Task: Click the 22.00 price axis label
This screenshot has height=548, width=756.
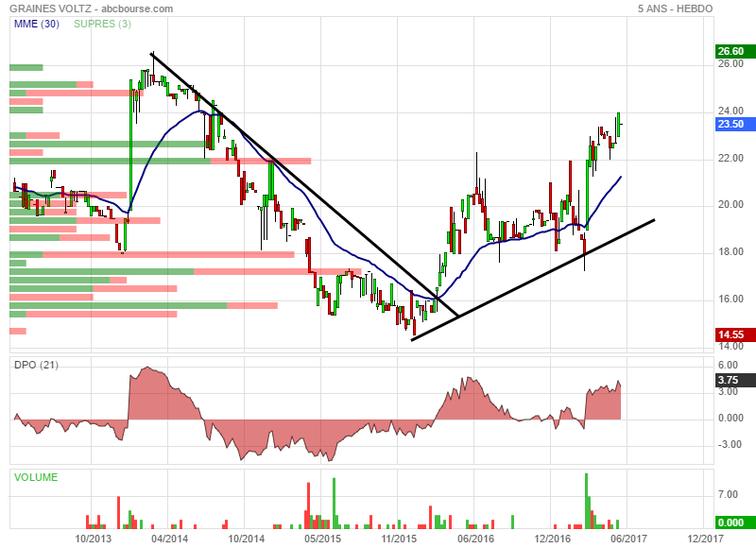Action: (730, 158)
